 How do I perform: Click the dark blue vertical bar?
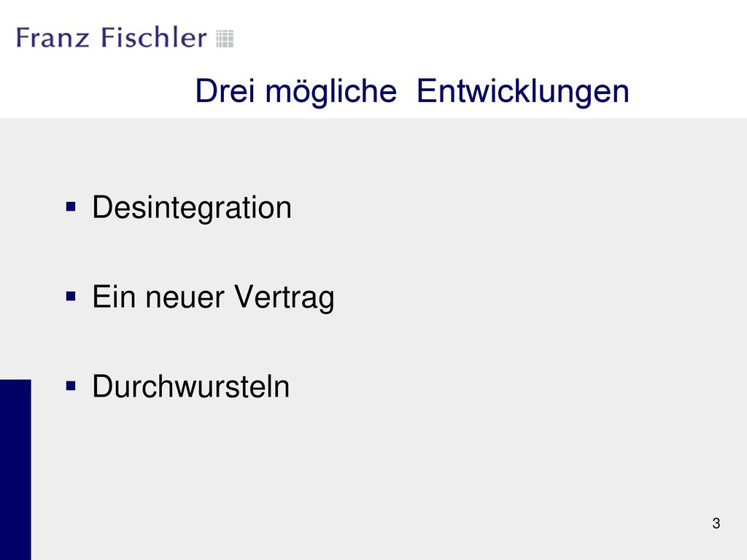[15, 470]
